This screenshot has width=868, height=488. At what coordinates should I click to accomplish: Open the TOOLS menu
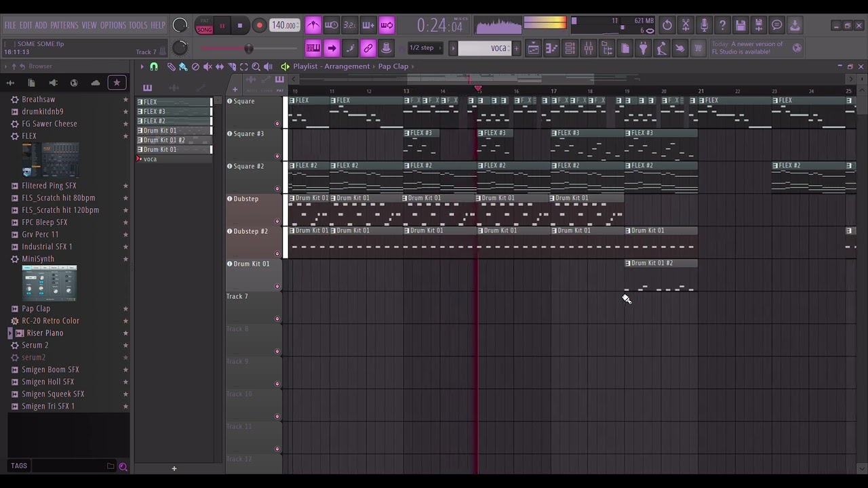138,25
